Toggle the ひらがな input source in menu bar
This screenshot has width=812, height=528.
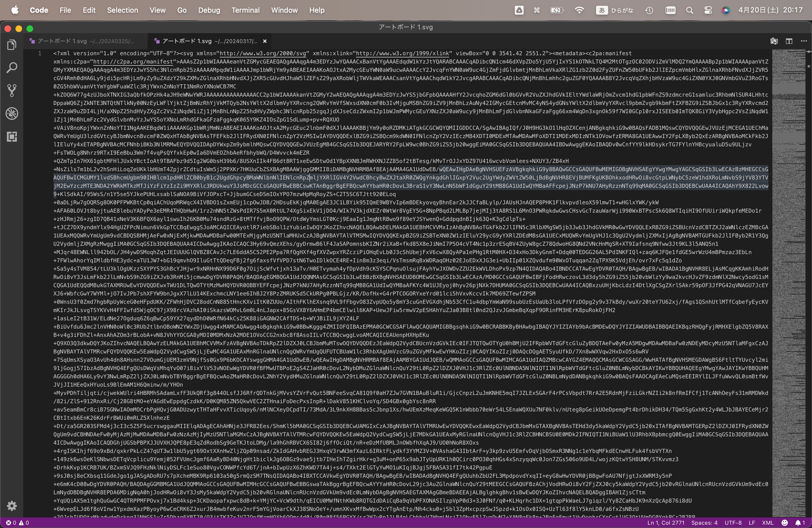tap(615, 10)
